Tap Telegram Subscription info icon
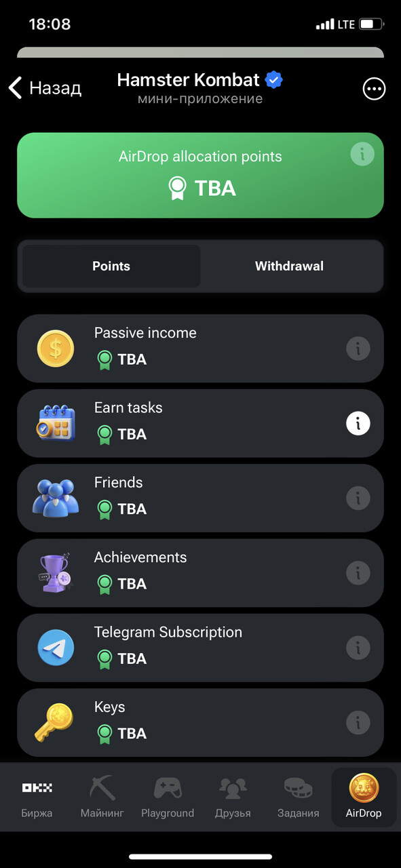Viewport: 401px width, 868px height. 358,648
